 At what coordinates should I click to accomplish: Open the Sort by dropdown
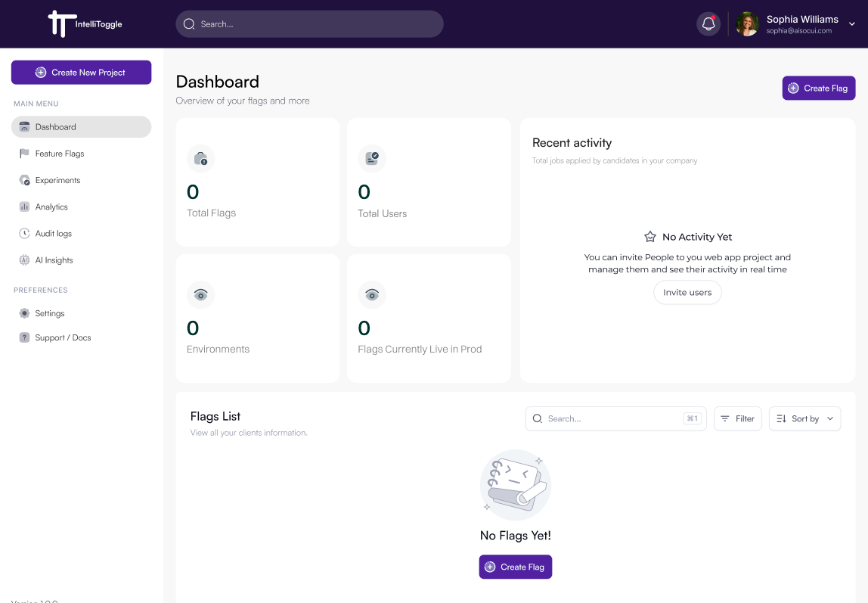pos(804,418)
